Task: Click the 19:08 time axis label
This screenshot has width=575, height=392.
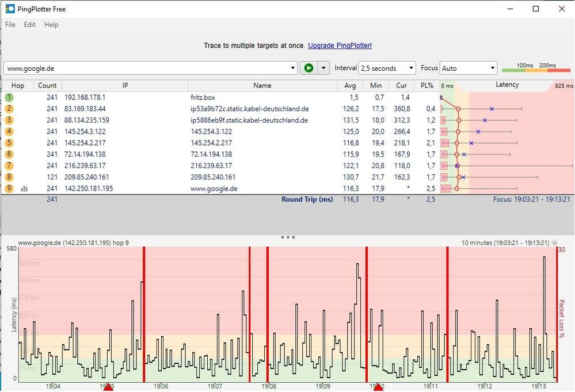Action: click(x=269, y=386)
